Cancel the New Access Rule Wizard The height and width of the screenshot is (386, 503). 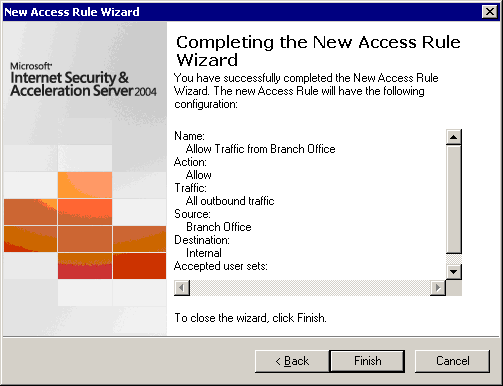pos(452,361)
